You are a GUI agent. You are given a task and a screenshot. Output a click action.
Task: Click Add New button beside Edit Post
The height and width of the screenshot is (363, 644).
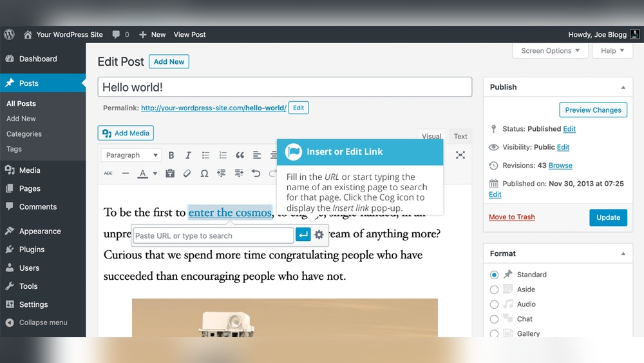coord(169,62)
